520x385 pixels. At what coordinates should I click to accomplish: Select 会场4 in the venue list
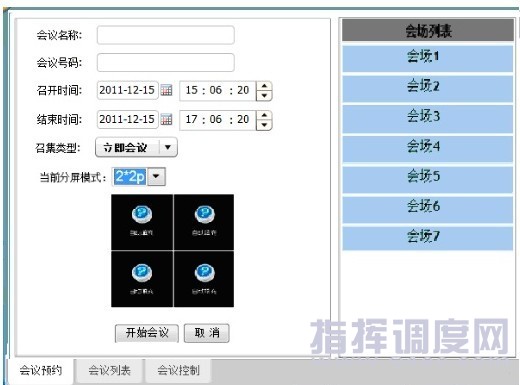pyautogui.click(x=428, y=148)
